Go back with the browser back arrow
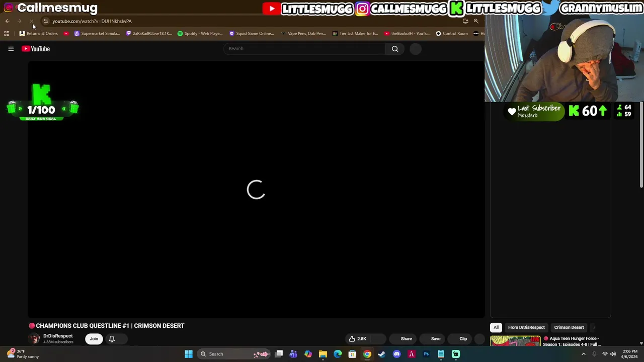Screen dimensions: 644x362 click(8, 21)
